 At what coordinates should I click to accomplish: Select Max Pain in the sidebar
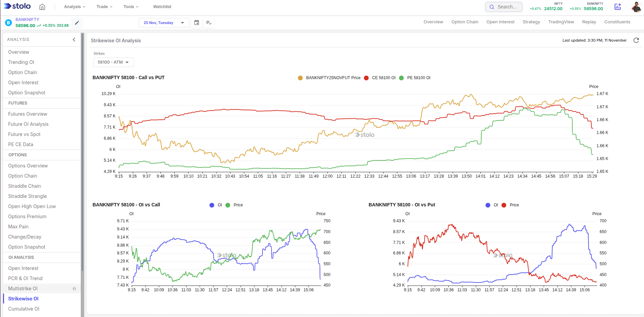click(18, 226)
